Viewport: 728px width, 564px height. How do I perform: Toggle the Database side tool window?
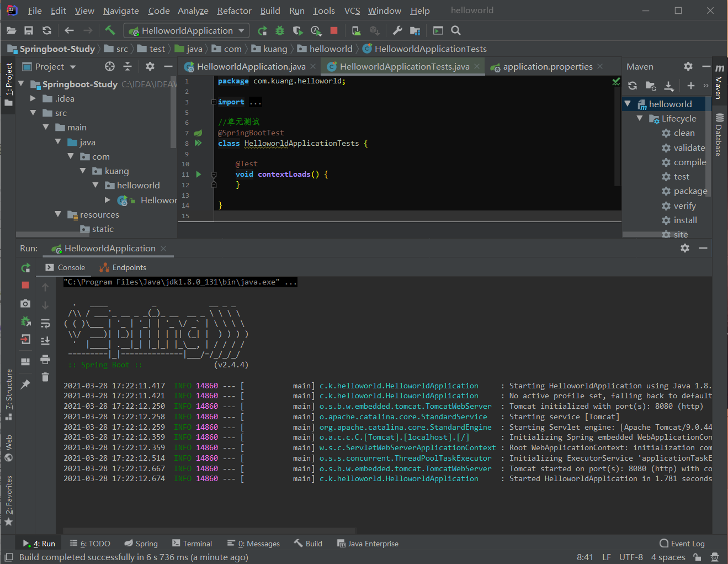[x=719, y=135]
